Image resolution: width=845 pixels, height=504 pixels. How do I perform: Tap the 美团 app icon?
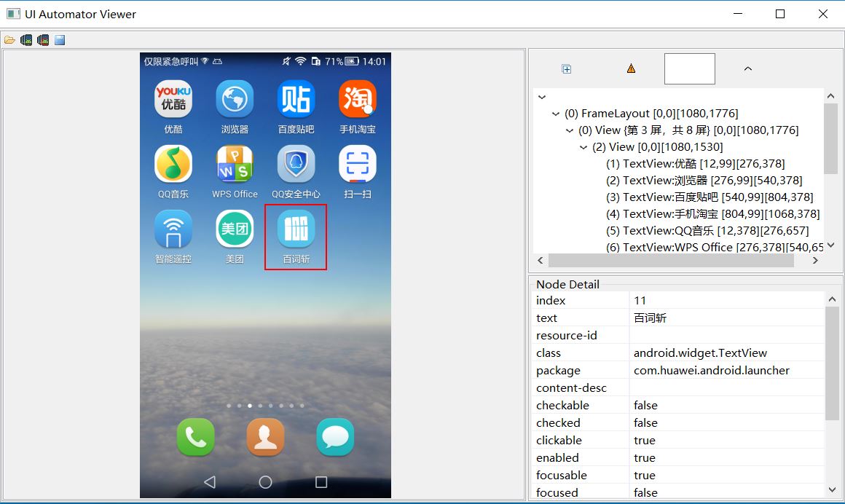pyautogui.click(x=235, y=229)
